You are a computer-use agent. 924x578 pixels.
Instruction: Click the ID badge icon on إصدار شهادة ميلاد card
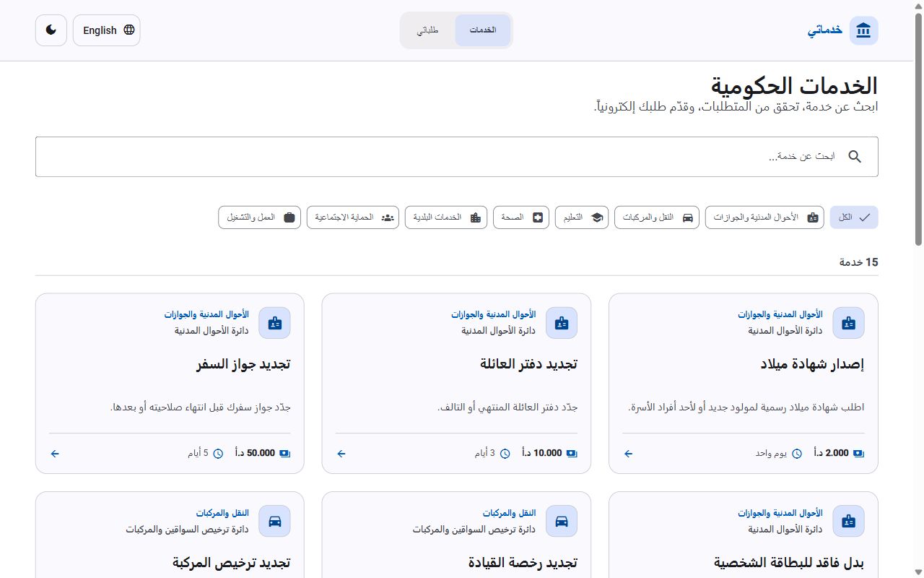[x=849, y=323]
